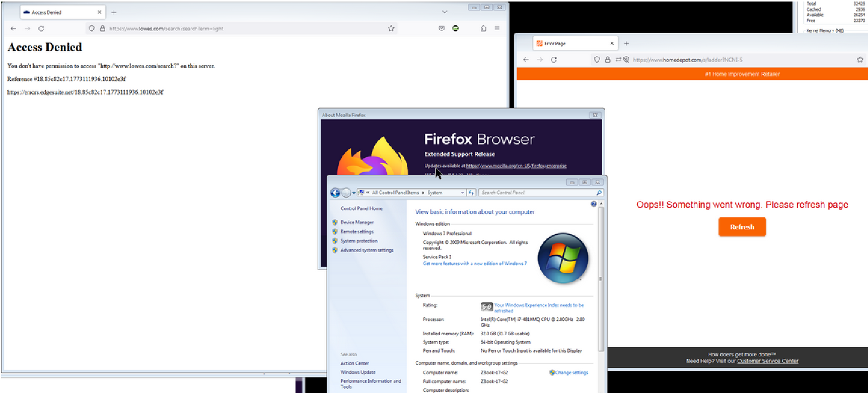
Task: Expand the address bar history dropdown arrow
Action: [x=462, y=193]
